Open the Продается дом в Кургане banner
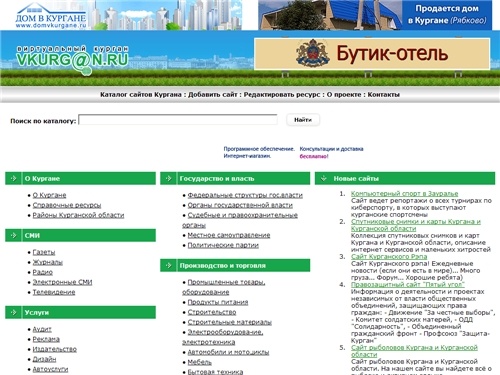Screen dimensions: 500x375 tap(375, 15)
